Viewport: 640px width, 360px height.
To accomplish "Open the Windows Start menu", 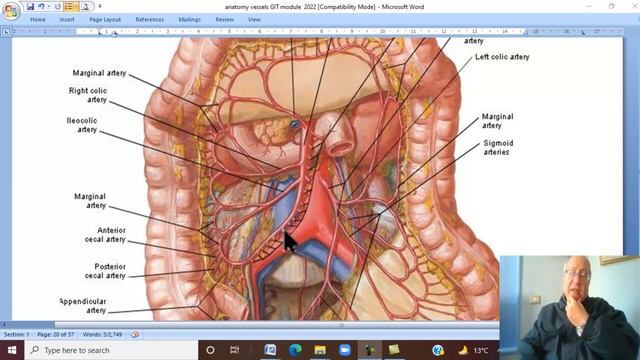I will (x=12, y=350).
